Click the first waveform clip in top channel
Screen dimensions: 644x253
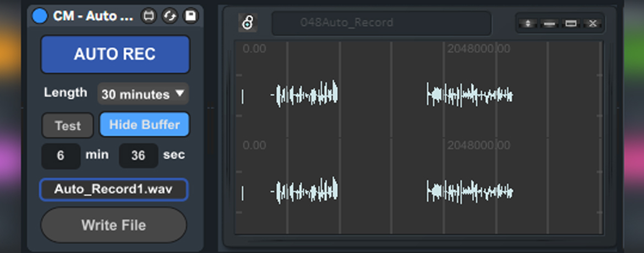point(306,95)
